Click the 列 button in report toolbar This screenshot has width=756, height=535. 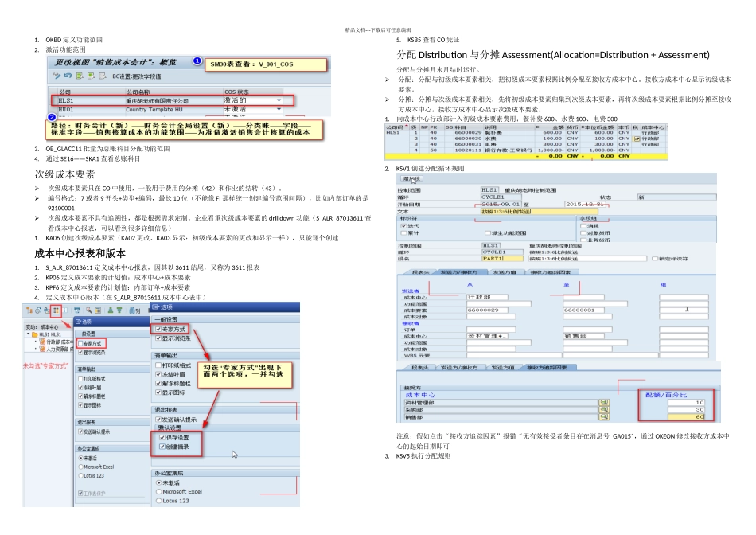pyautogui.click(x=138, y=310)
